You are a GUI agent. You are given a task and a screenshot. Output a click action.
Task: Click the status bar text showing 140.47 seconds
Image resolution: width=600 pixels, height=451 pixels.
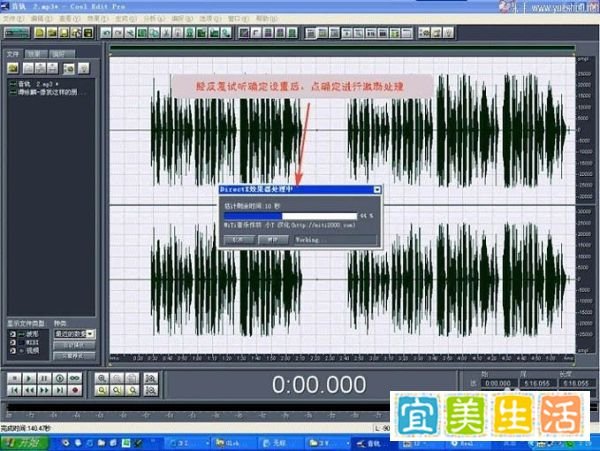click(26, 428)
